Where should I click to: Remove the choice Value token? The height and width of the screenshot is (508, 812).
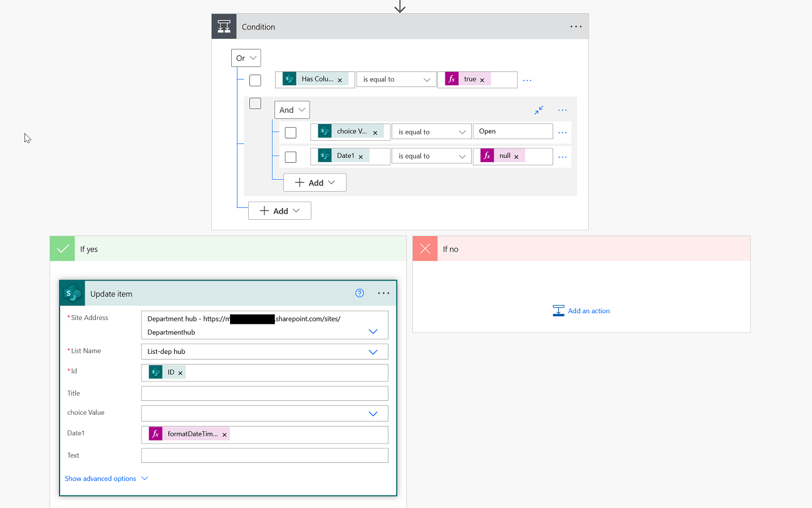[375, 133]
